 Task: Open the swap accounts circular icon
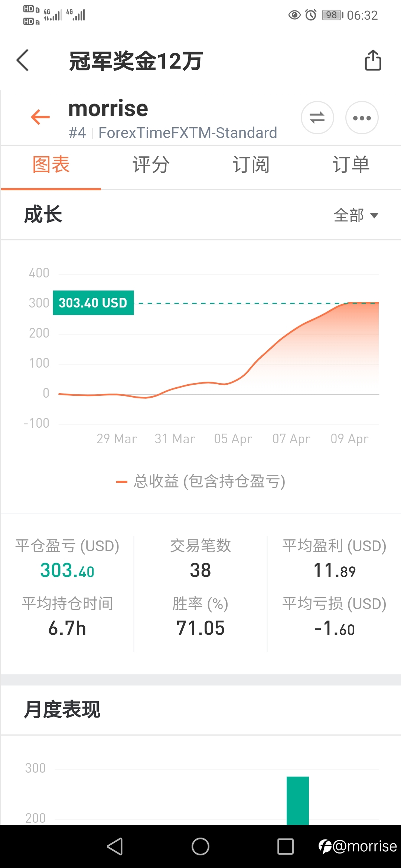click(x=317, y=118)
